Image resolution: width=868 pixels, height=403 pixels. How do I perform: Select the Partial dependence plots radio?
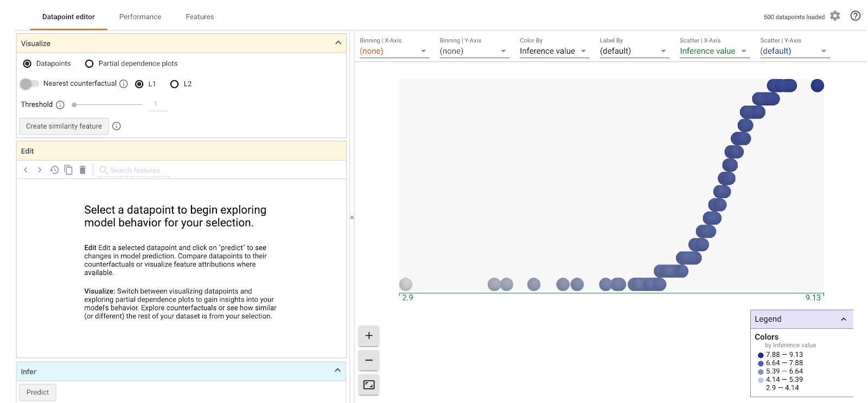tap(90, 64)
